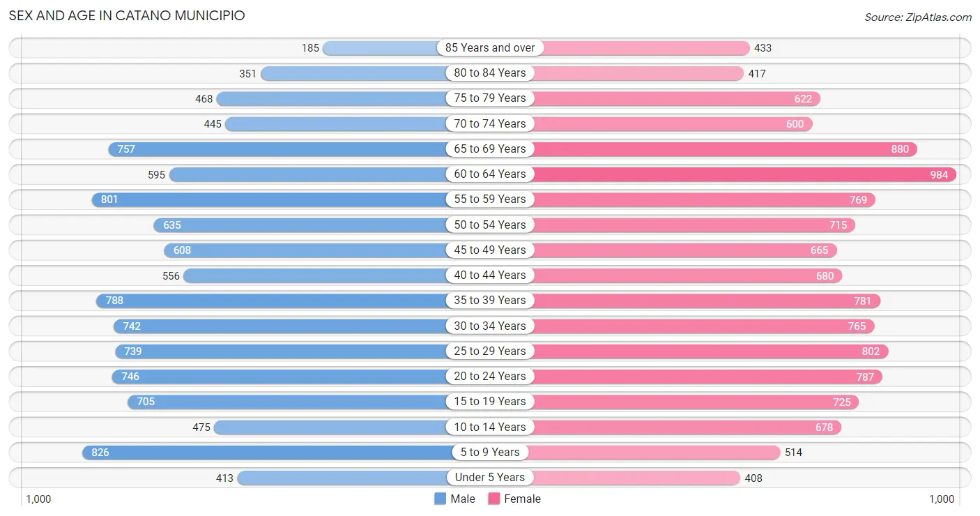Screen dimensions: 980x516
Task: Select the 5 to 9 Years label
Action: coord(490,452)
